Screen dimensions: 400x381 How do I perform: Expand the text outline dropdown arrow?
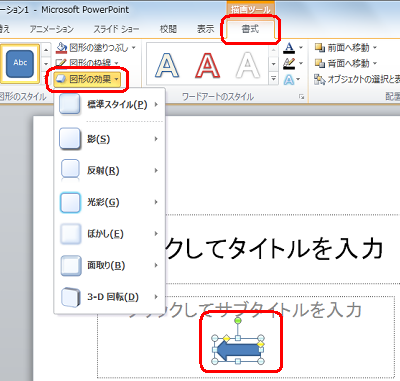[x=301, y=63]
